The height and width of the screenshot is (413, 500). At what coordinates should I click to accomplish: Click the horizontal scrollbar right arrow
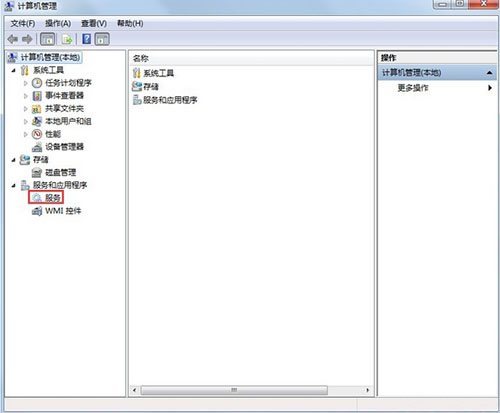(367, 390)
